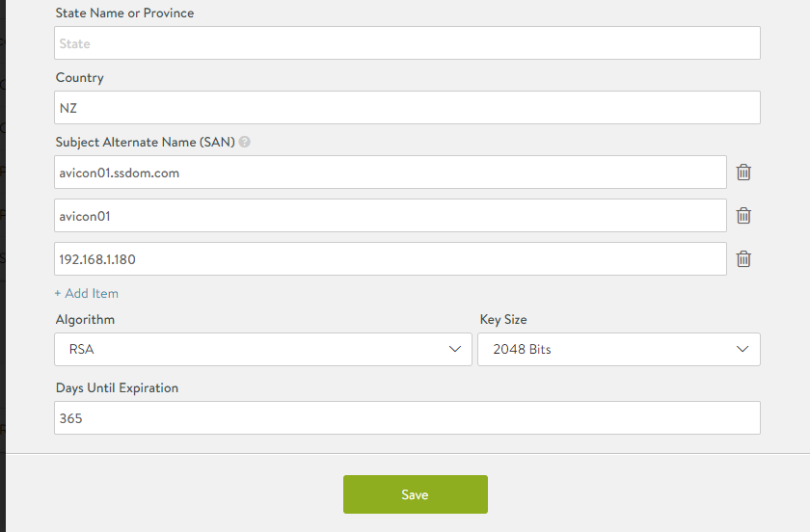Remove the avicon01 SAN entry via trash icon
The height and width of the screenshot is (532, 810).
click(743, 215)
